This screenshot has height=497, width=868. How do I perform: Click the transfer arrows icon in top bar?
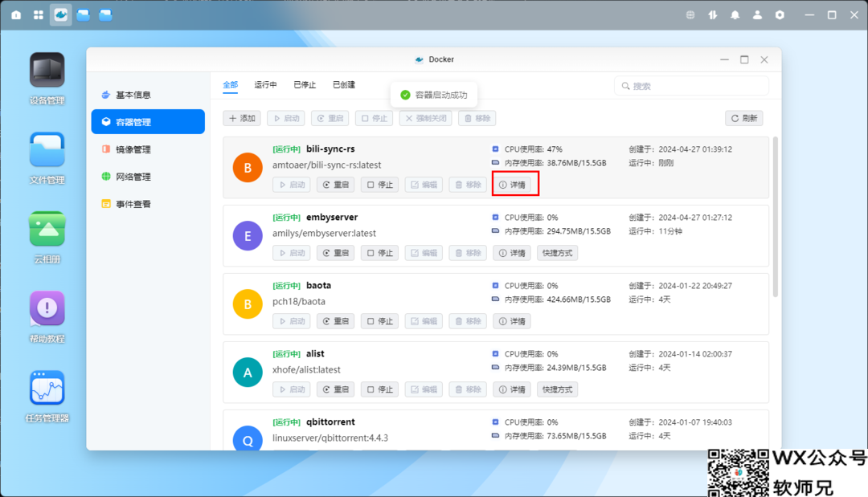[713, 15]
